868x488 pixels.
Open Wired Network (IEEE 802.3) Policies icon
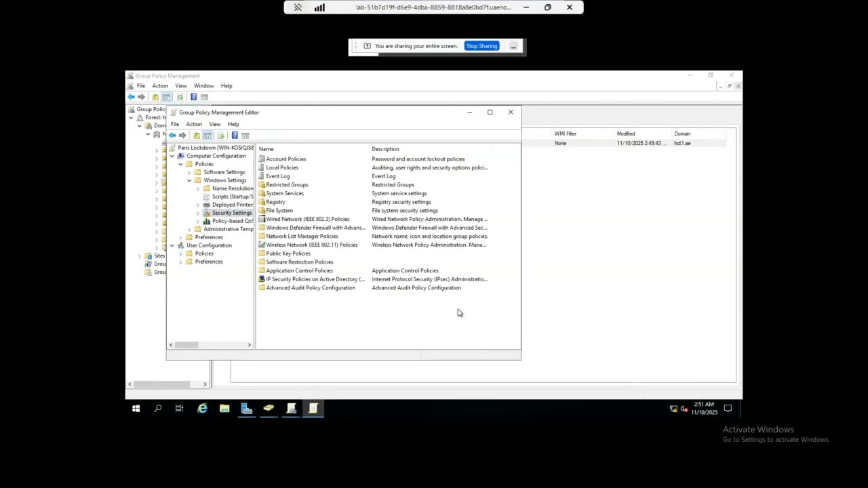(x=262, y=219)
